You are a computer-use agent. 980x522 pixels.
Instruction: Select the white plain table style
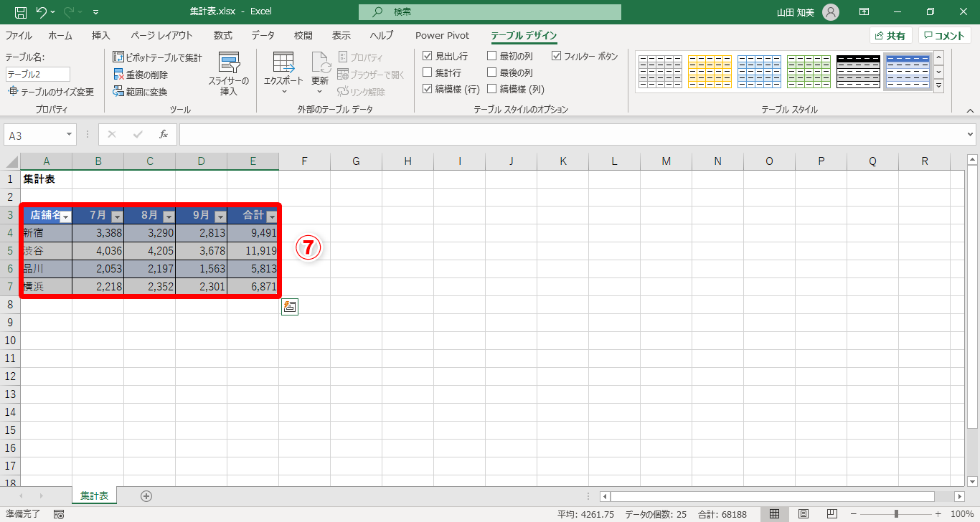point(660,72)
